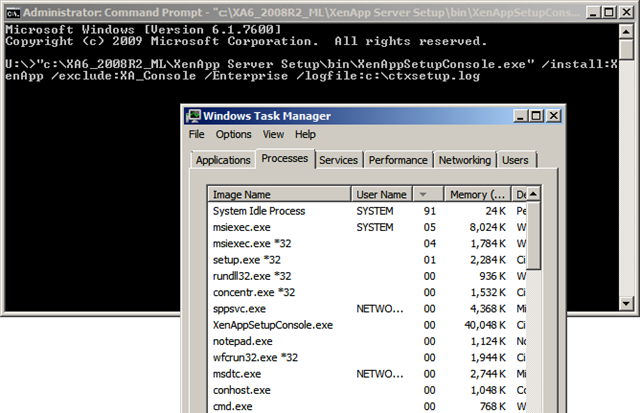Viewport: 640px width, 413px height.
Task: Open the Options menu in Task Manager
Action: [x=233, y=134]
